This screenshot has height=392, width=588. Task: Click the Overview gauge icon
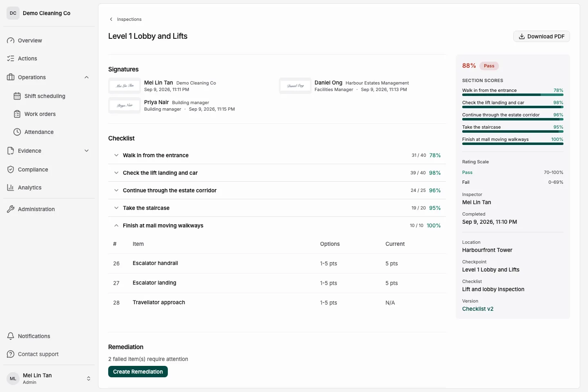click(x=11, y=40)
